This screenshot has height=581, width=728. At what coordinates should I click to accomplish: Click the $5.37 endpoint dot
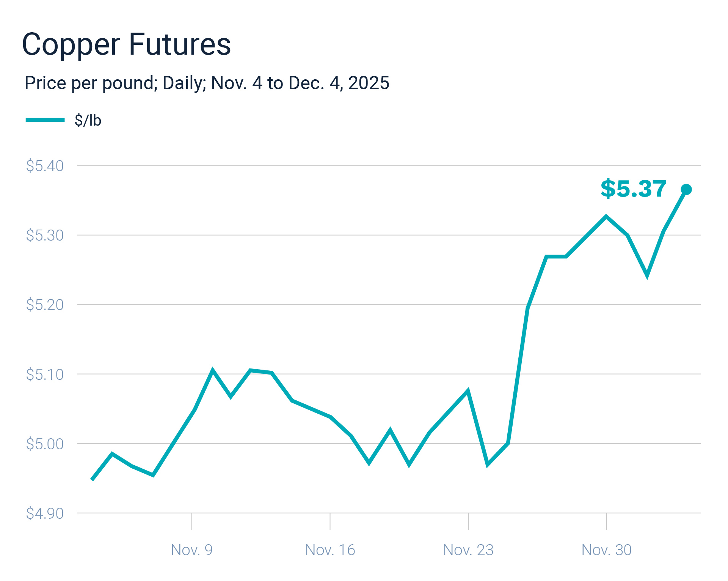(x=686, y=189)
